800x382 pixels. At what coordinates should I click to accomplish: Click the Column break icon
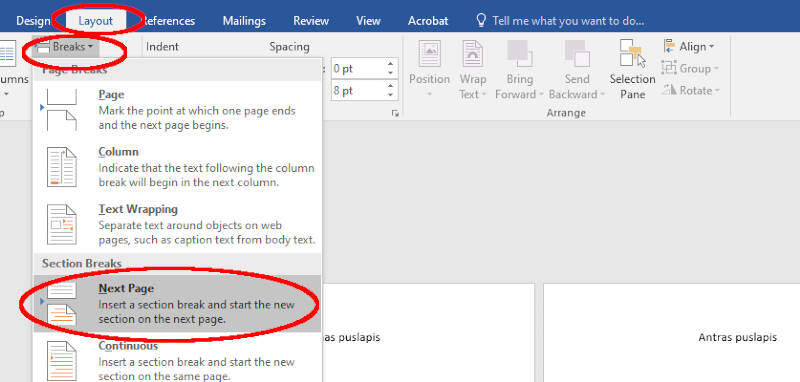tap(62, 167)
